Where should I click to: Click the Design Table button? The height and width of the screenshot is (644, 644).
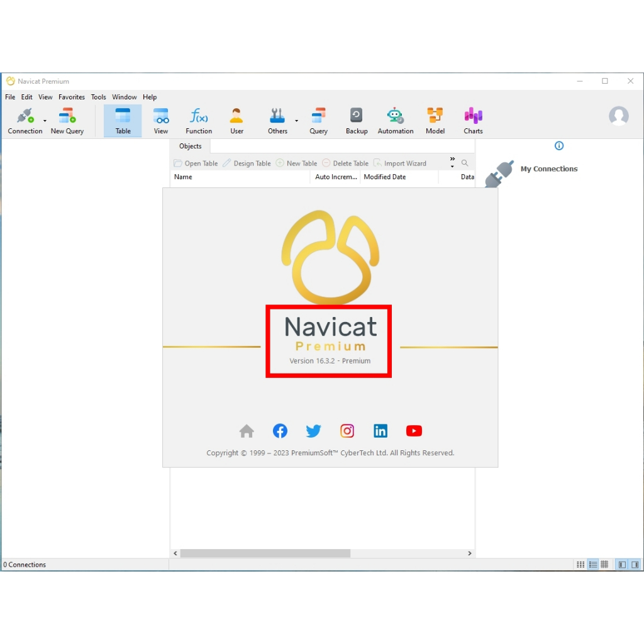pyautogui.click(x=247, y=163)
